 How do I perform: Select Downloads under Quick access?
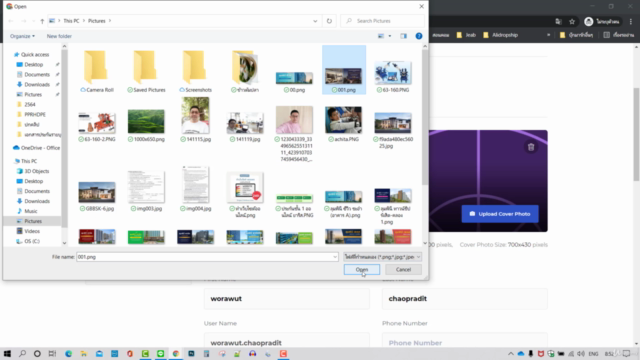[x=37, y=84]
